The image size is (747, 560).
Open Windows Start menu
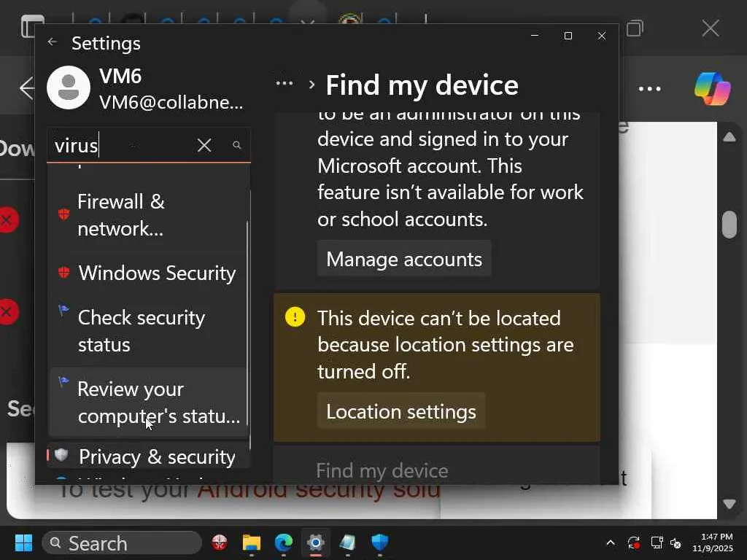(23, 542)
